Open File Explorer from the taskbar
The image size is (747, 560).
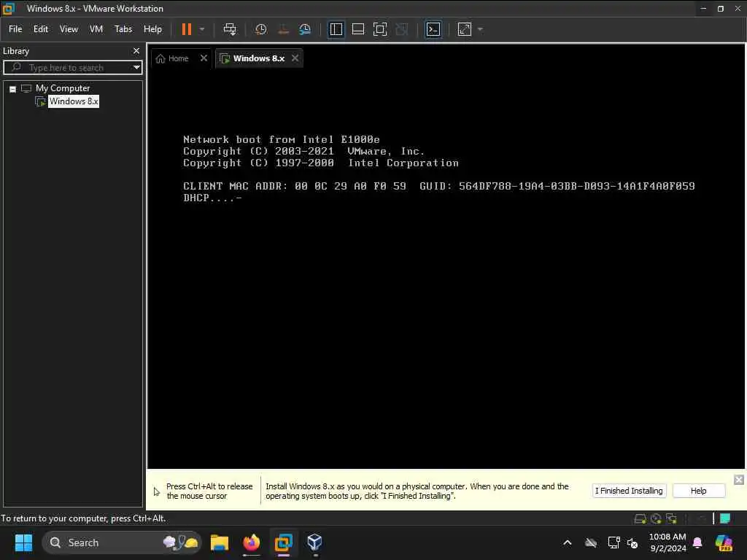[x=220, y=542]
